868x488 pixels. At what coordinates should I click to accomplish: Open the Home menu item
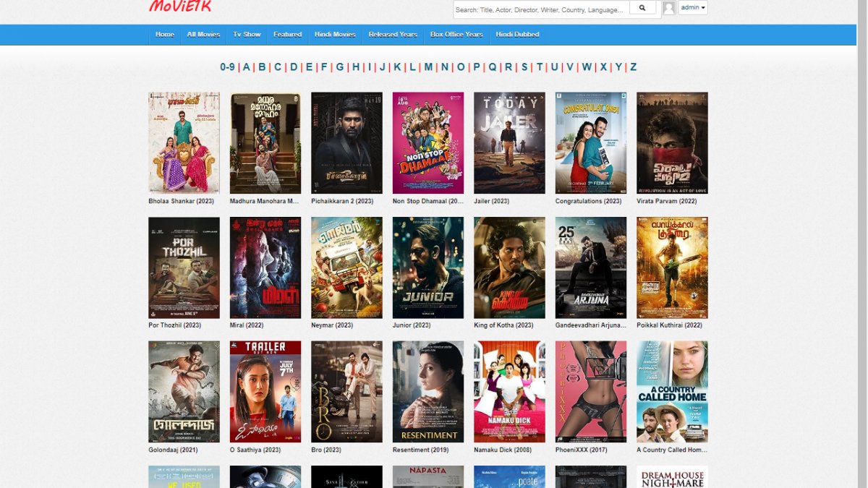coord(165,35)
